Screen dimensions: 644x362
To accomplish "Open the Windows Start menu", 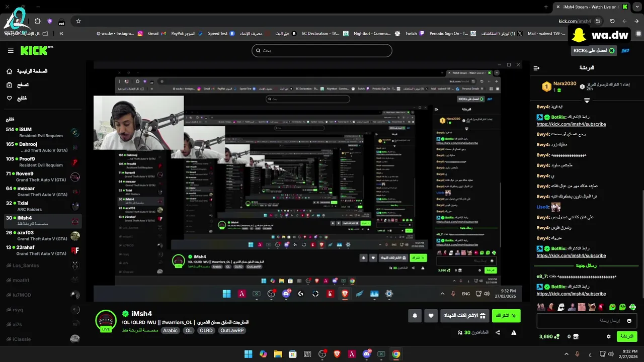I will (248, 354).
